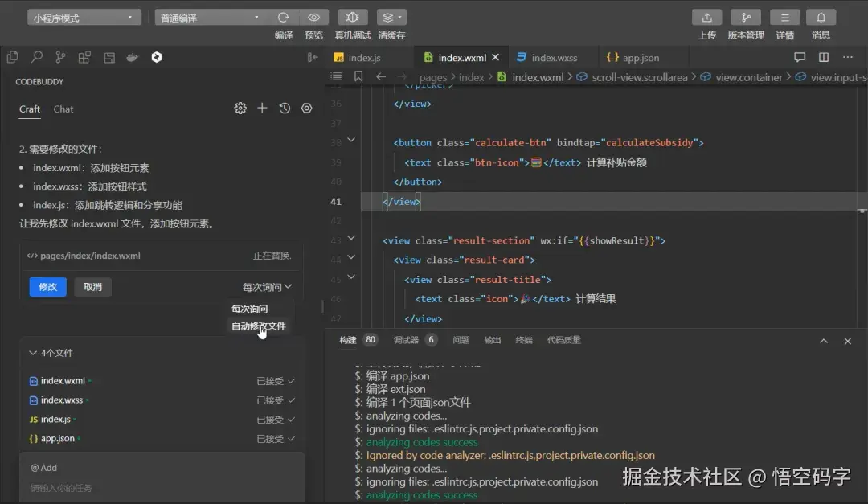Open CodeBuddy settings gear icon
This screenshot has height=504, width=868.
click(240, 108)
